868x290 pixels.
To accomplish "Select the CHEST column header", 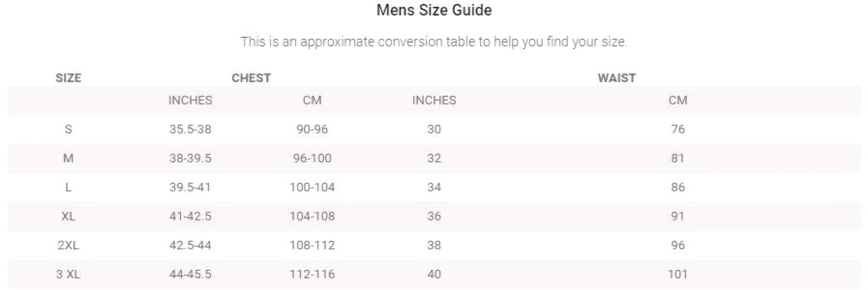I will 251,78.
